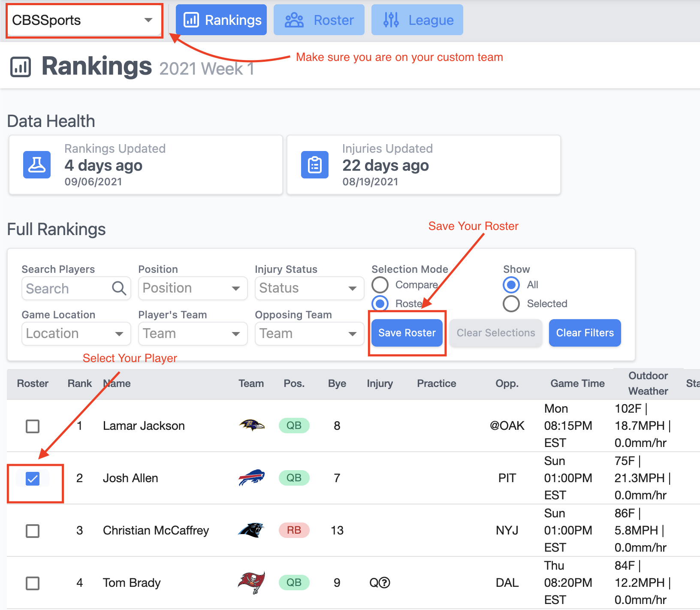Click Christian McCaffrey's RB position badge
This screenshot has height=610, width=700.
click(294, 530)
